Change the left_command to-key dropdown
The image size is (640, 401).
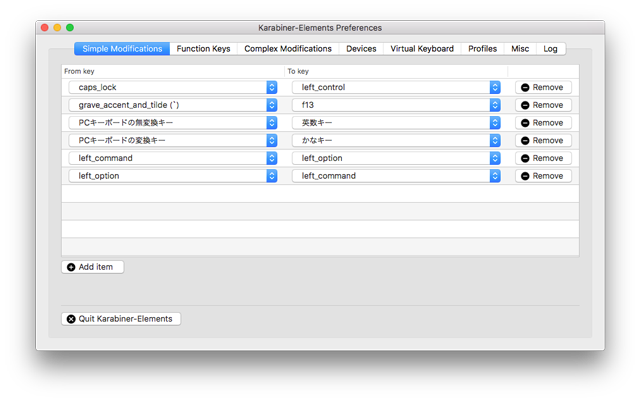(396, 176)
